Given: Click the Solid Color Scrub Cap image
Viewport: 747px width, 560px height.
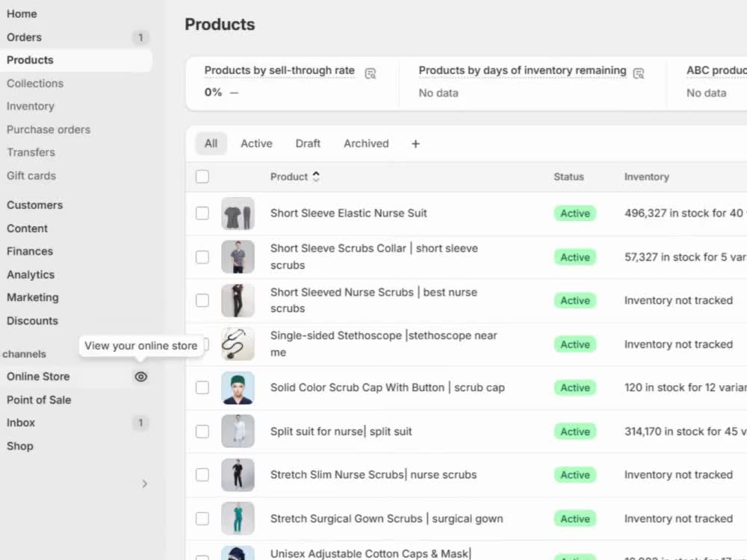Looking at the screenshot, I should (x=238, y=388).
